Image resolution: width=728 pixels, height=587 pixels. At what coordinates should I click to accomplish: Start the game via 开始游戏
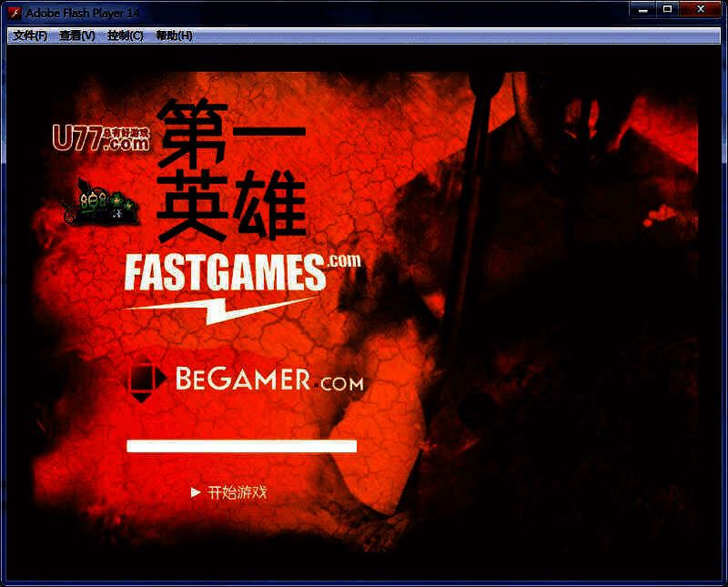coord(237,492)
